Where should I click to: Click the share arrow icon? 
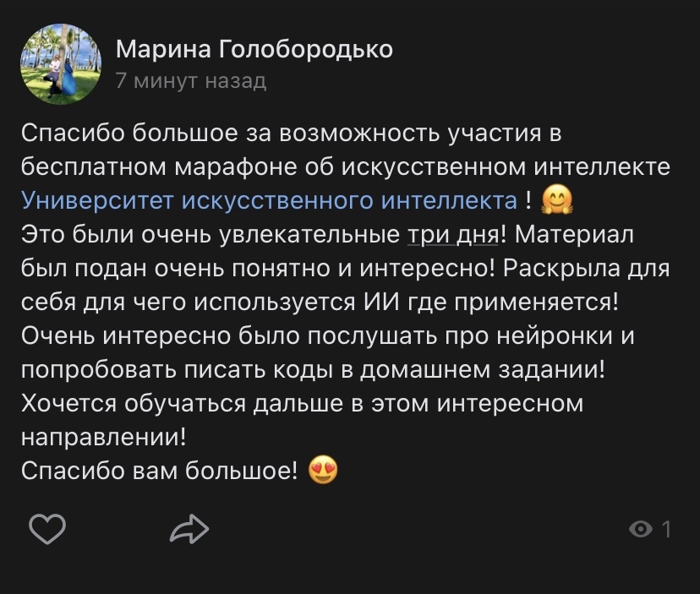point(189,529)
